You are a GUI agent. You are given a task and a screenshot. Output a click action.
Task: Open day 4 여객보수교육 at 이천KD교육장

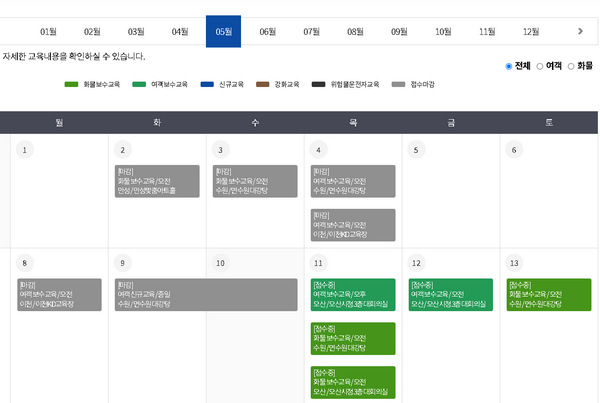pos(353,225)
